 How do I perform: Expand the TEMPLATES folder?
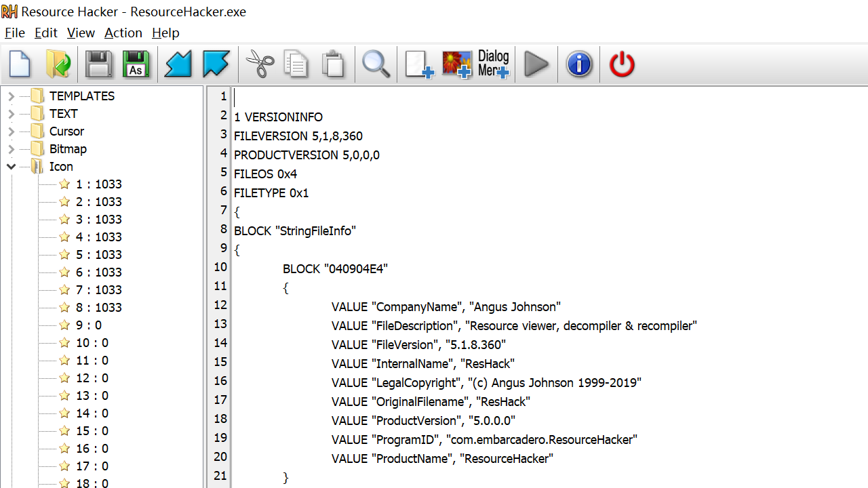[11, 96]
